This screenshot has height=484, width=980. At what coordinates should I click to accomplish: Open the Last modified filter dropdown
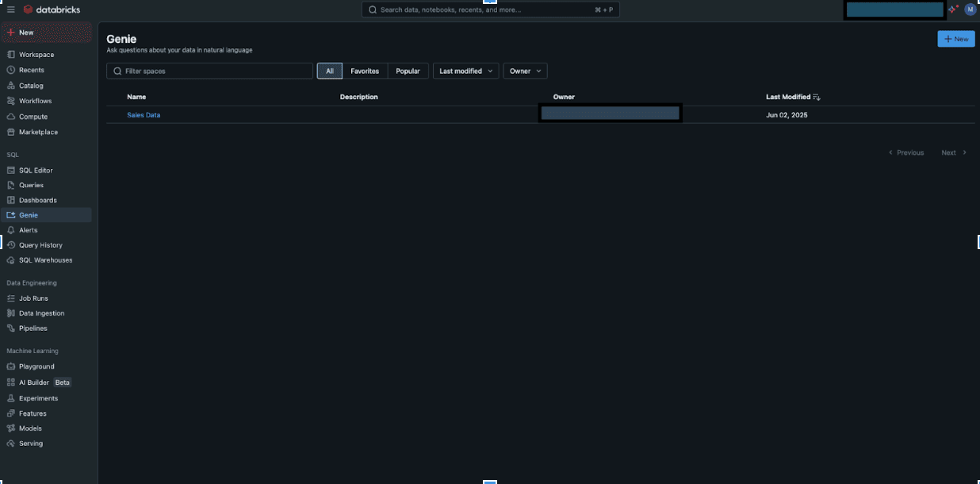click(x=465, y=71)
